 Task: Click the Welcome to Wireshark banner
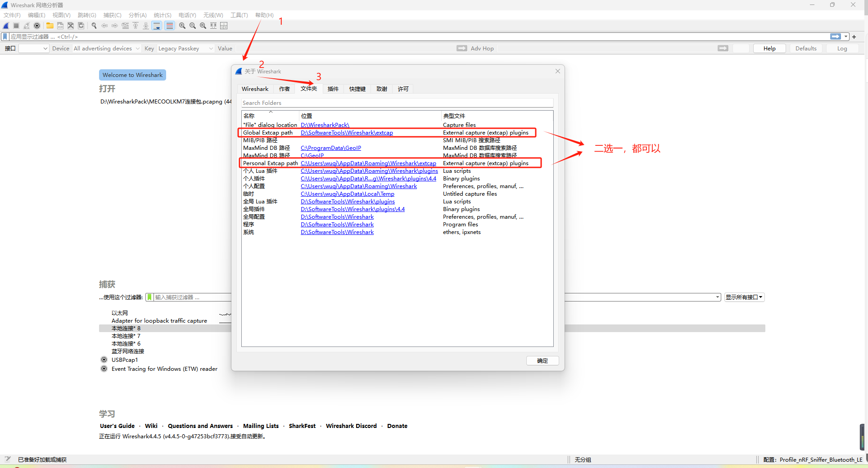pos(132,75)
